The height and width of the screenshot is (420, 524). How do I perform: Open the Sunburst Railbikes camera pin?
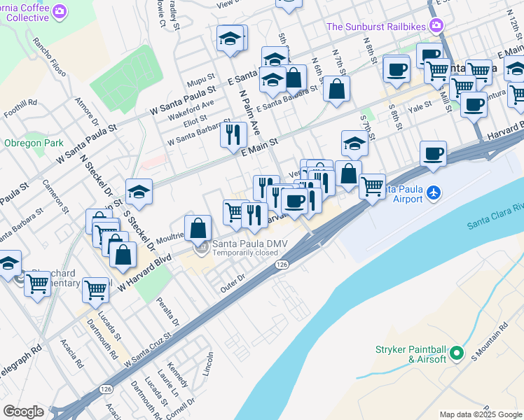coord(436,25)
